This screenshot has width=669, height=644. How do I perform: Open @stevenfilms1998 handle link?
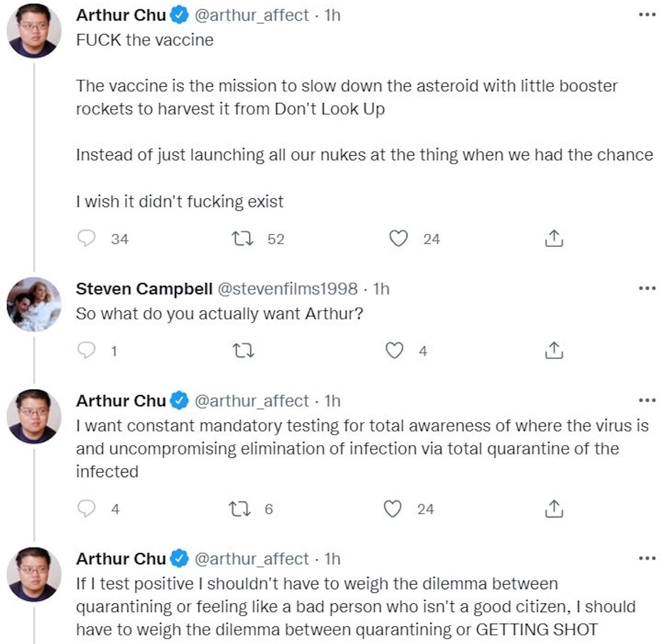coord(287,289)
